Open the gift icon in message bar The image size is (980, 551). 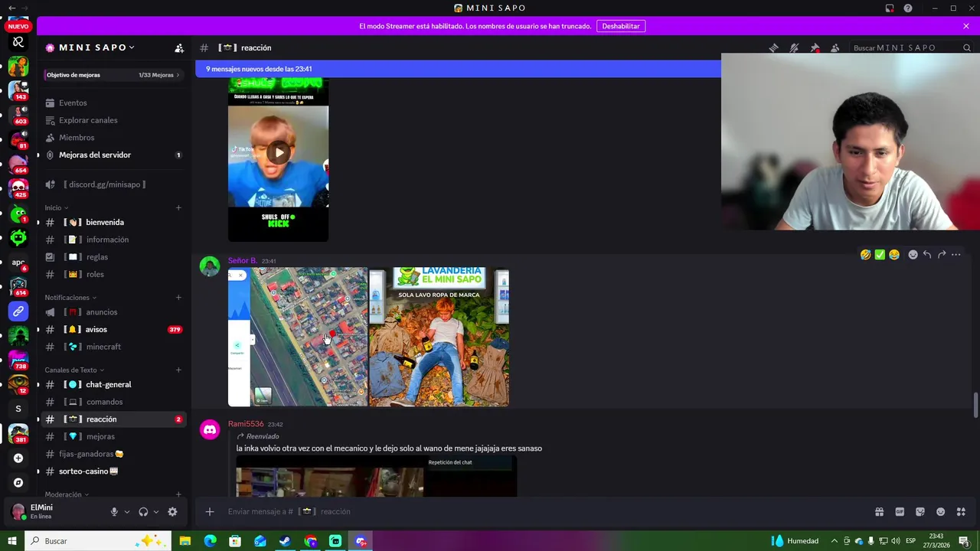tap(879, 512)
